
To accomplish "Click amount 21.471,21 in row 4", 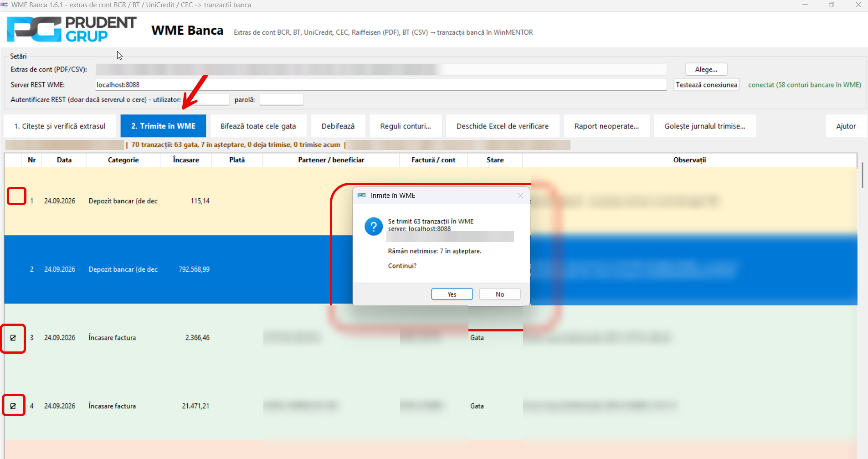I will tap(195, 406).
